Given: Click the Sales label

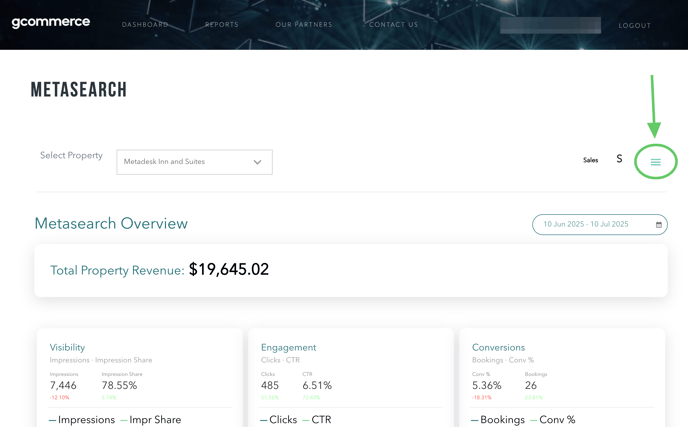Looking at the screenshot, I should 590,160.
